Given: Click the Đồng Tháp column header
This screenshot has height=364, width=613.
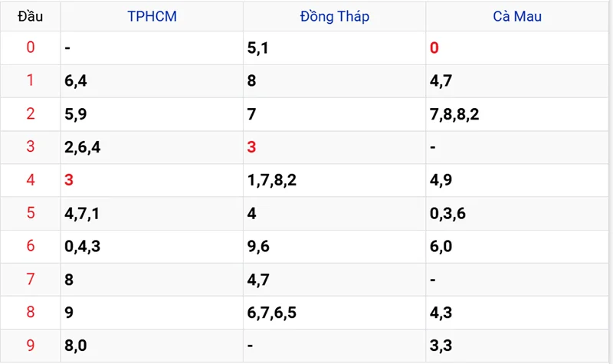Looking at the screenshot, I should click(335, 16).
